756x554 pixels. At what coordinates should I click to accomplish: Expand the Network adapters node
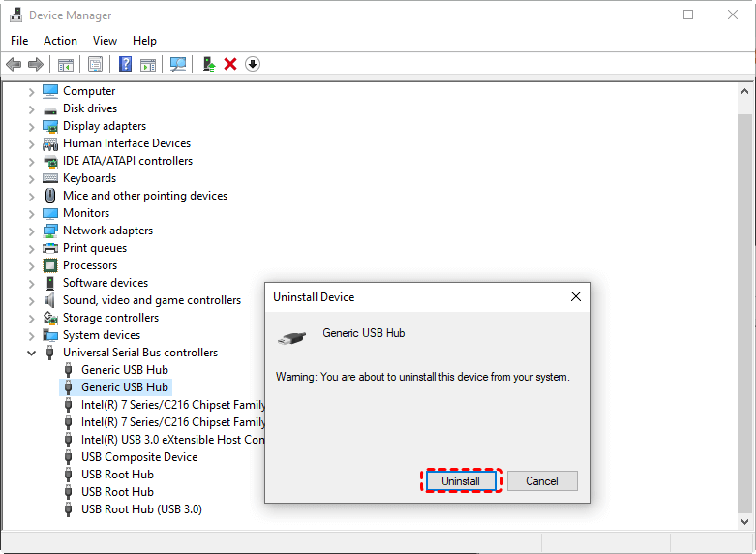coord(31,231)
